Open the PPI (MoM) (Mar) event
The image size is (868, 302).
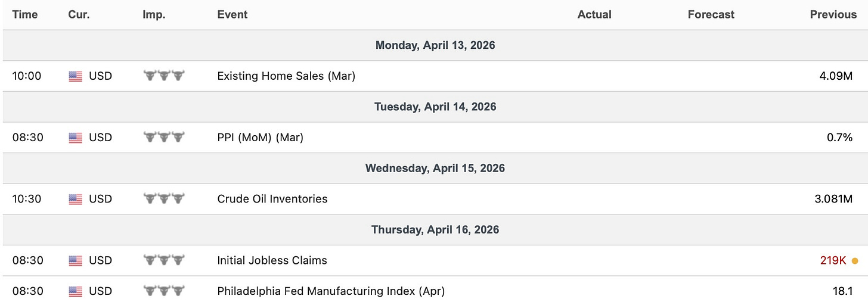pos(260,138)
